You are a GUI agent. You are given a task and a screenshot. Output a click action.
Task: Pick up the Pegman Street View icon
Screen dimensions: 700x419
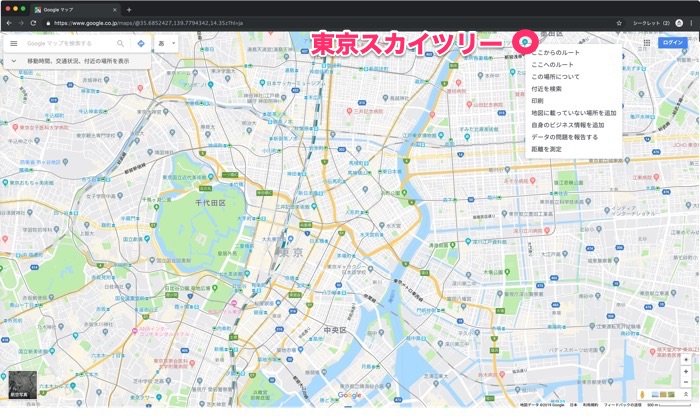pos(642,394)
